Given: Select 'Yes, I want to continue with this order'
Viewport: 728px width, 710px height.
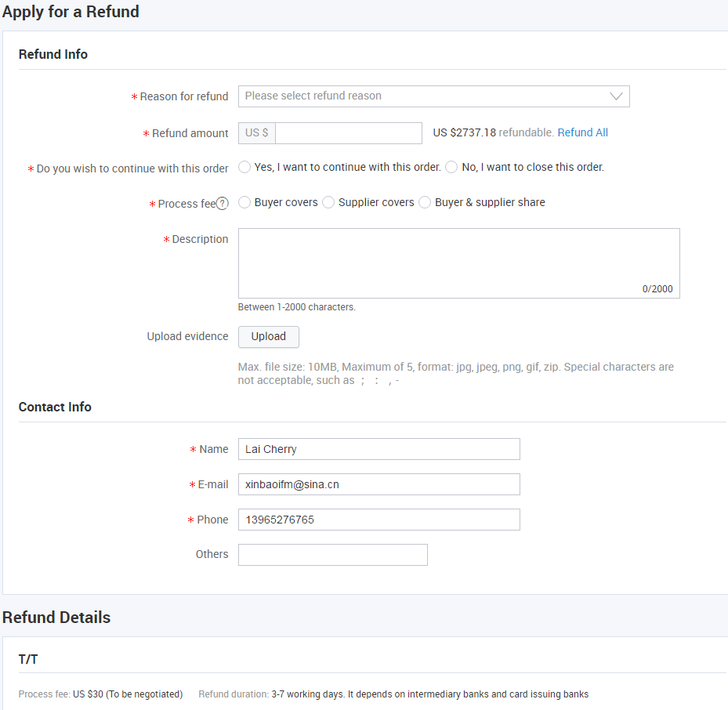Looking at the screenshot, I should tap(245, 167).
